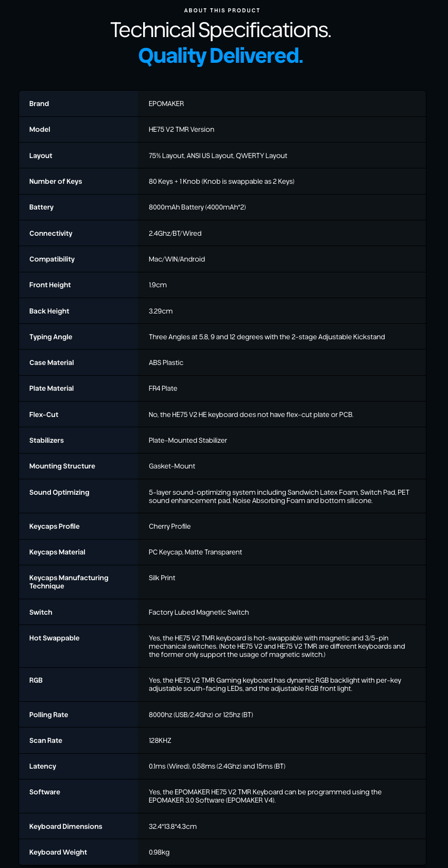Select the Latency row label
448x868 pixels.
(x=43, y=767)
